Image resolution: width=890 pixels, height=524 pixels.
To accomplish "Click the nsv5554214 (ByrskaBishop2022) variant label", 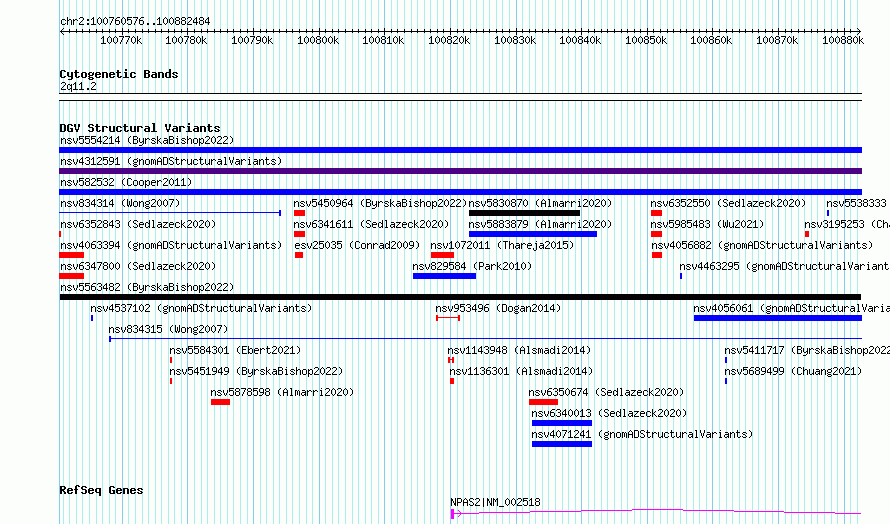I will pyautogui.click(x=147, y=140).
